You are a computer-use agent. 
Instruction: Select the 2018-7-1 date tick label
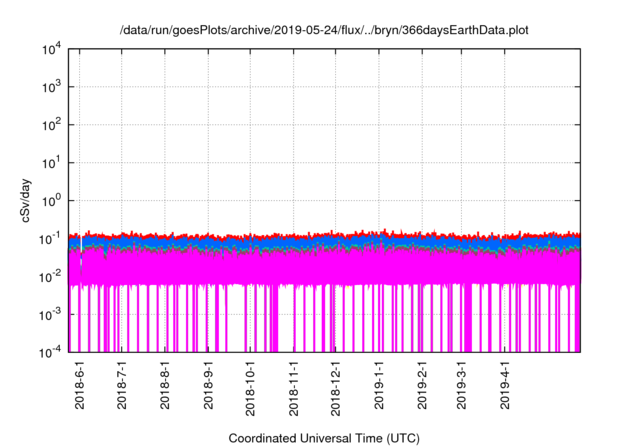point(122,386)
